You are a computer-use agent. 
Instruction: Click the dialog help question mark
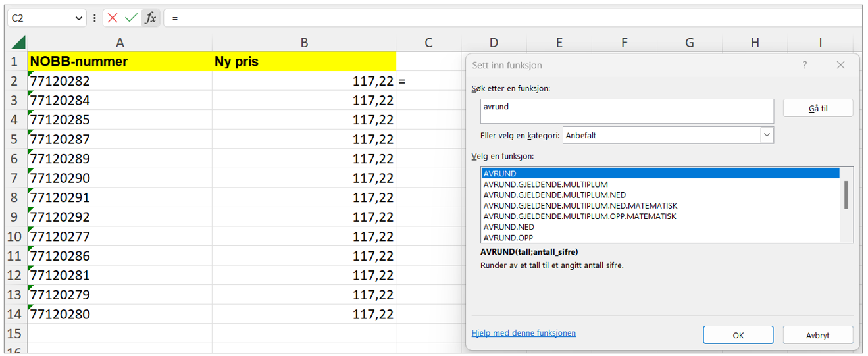point(804,65)
